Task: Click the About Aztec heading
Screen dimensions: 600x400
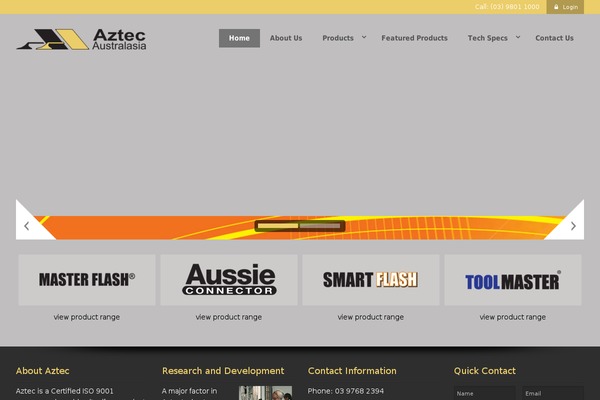Action: (x=42, y=371)
